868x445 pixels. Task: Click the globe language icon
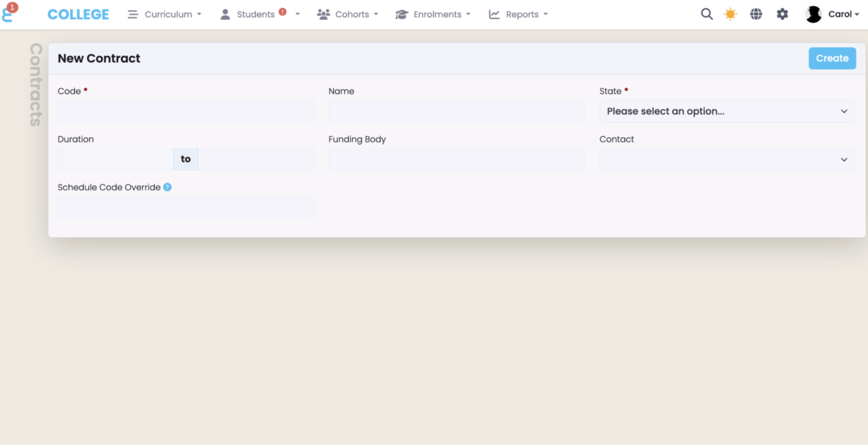click(x=756, y=14)
